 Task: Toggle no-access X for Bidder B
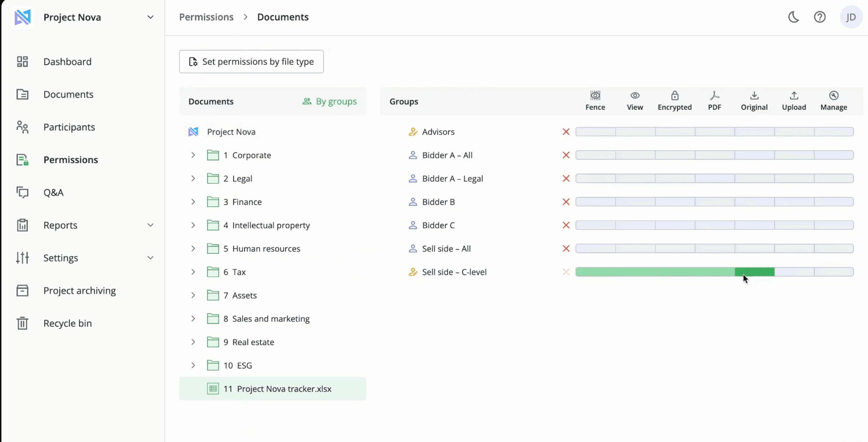tap(566, 202)
